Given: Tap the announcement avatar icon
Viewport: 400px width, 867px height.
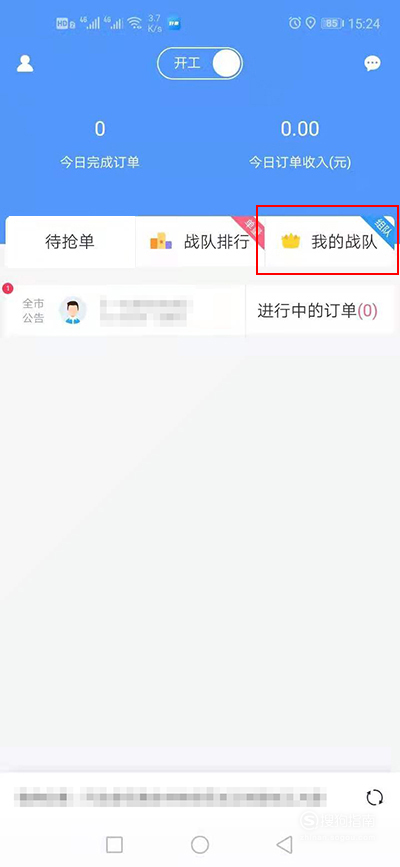Looking at the screenshot, I should (x=73, y=310).
